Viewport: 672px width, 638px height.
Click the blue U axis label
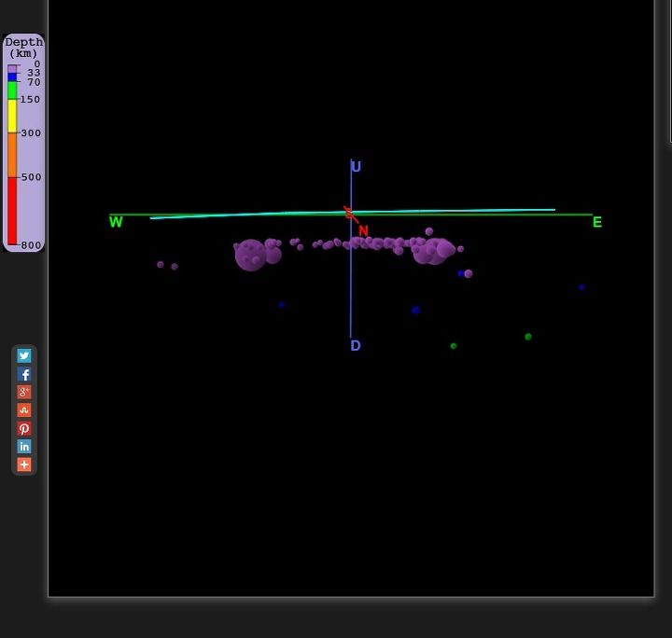coord(357,167)
